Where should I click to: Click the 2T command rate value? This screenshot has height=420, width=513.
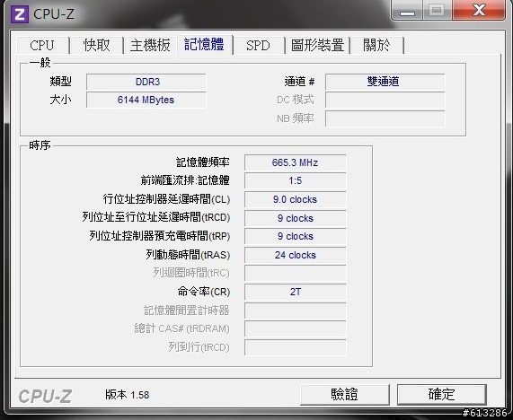(295, 292)
